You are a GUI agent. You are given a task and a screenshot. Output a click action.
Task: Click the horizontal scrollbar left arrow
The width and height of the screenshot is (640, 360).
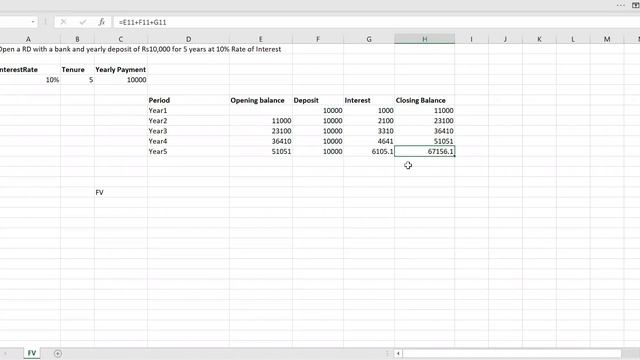click(398, 353)
